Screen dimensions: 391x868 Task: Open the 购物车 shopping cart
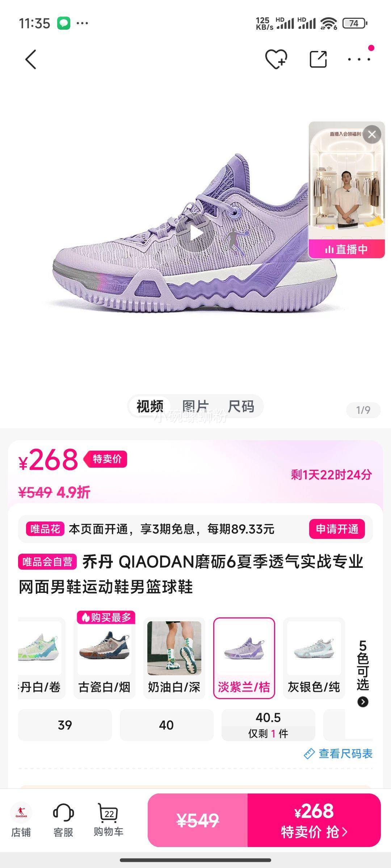coord(108,820)
